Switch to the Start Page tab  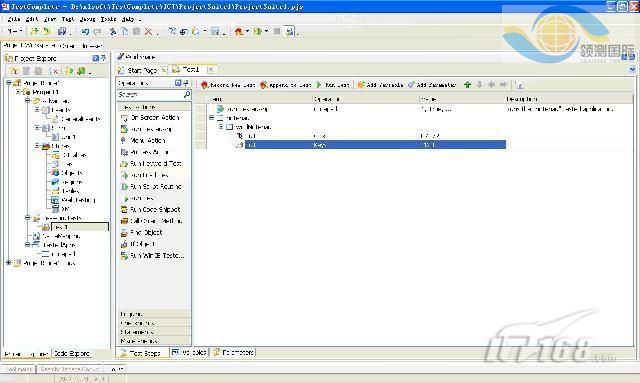point(141,70)
